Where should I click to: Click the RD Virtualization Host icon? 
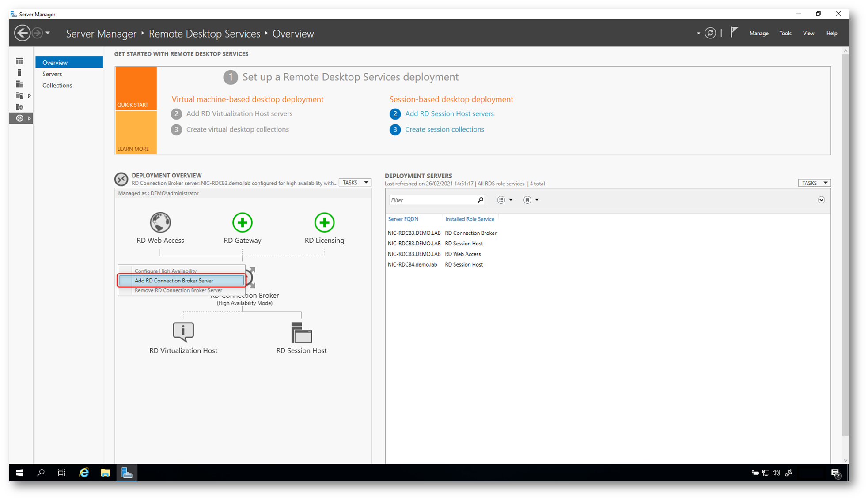tap(183, 332)
